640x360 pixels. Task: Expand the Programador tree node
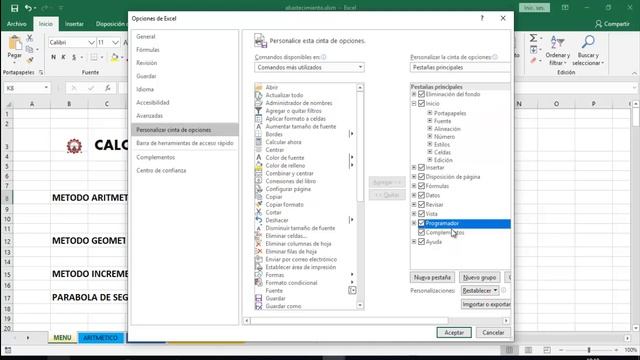(414, 223)
